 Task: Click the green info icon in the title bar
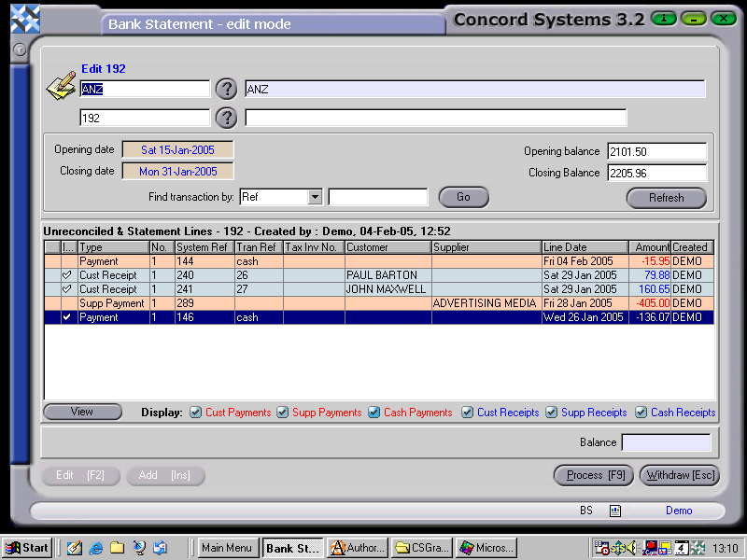[662, 18]
